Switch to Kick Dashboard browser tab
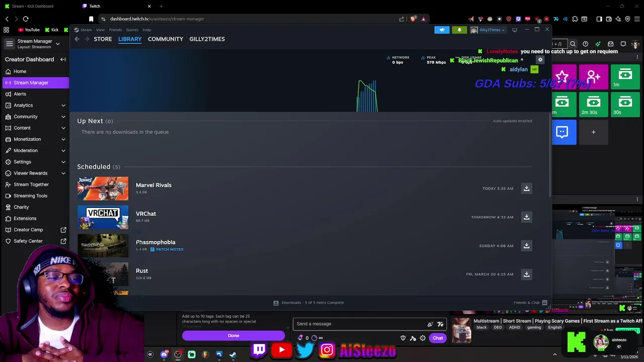The image size is (644, 362). pyautogui.click(x=38, y=6)
